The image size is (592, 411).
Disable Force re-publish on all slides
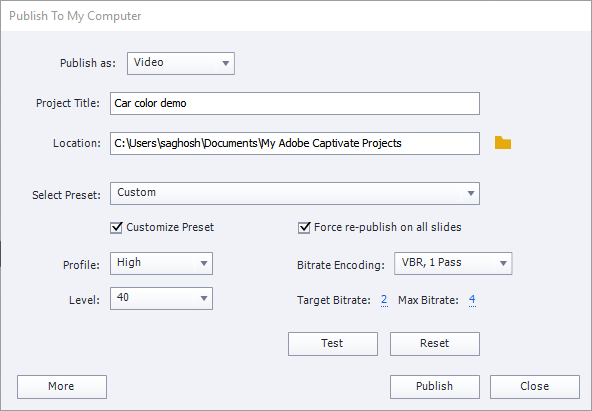click(304, 228)
